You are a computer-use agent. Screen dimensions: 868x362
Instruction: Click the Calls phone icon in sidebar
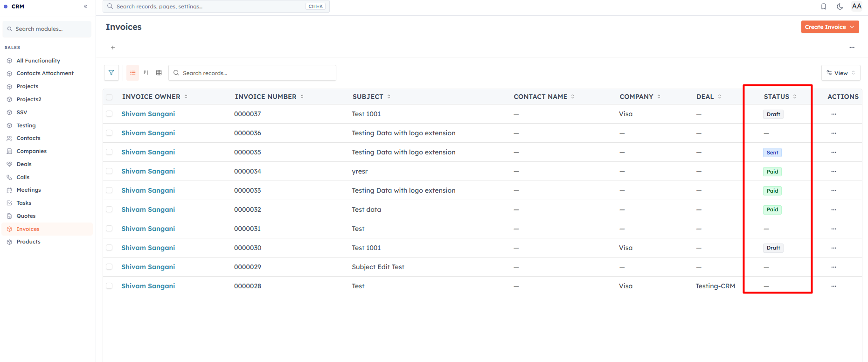[9, 177]
